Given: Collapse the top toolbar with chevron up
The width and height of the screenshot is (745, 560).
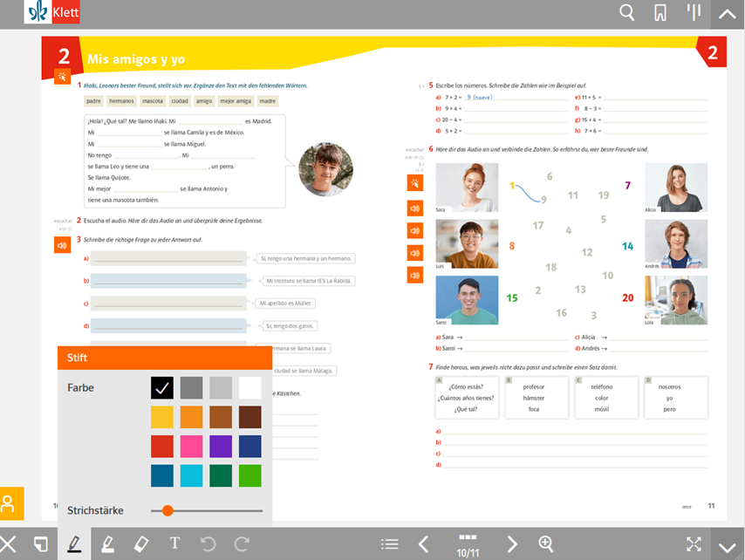Looking at the screenshot, I should [x=727, y=13].
